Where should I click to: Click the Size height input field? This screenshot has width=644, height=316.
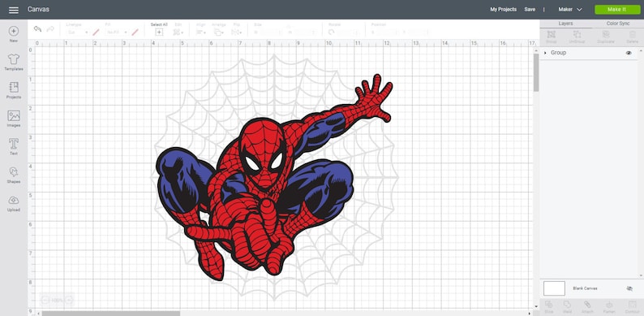306,32
